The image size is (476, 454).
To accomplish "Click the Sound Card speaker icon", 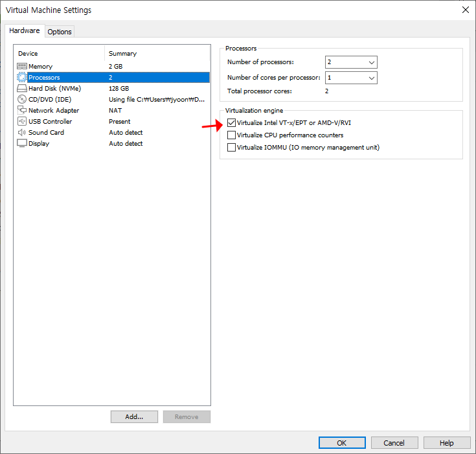I will pos(22,132).
